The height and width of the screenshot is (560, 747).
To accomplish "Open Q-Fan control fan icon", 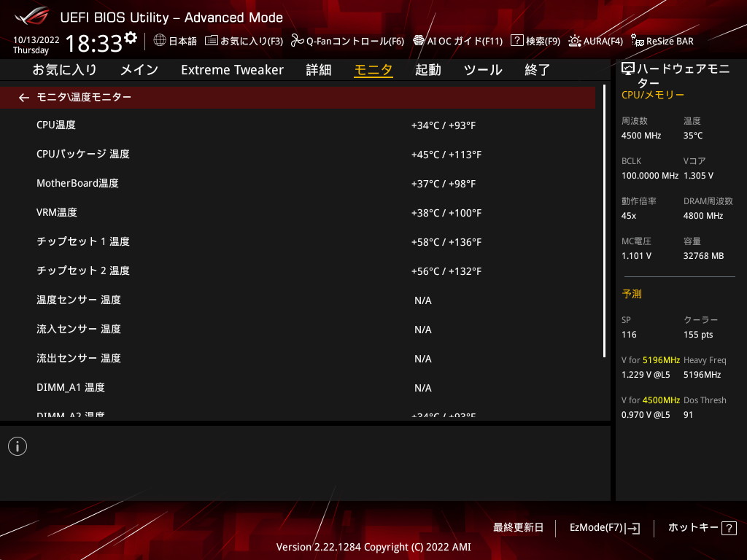I will point(298,41).
